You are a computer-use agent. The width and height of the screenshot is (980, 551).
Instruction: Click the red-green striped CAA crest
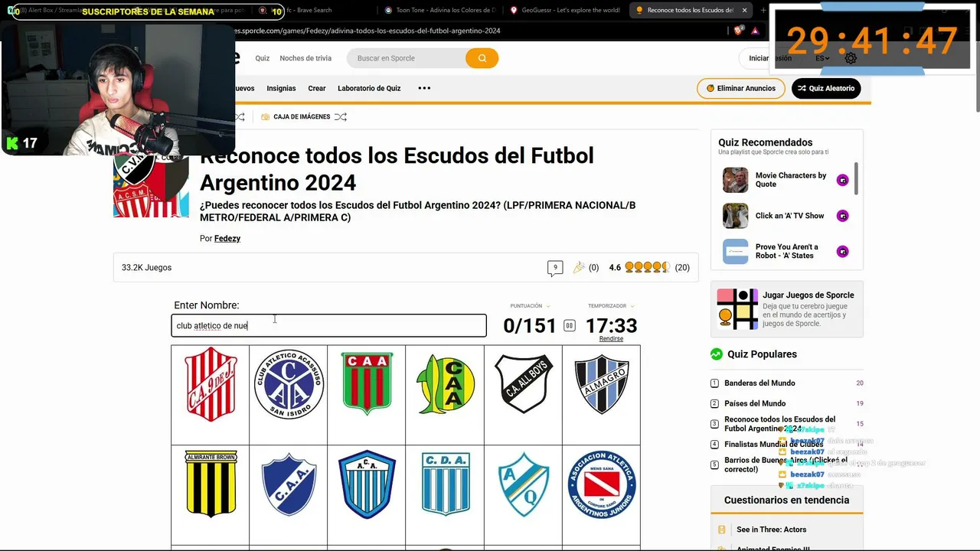coord(367,384)
